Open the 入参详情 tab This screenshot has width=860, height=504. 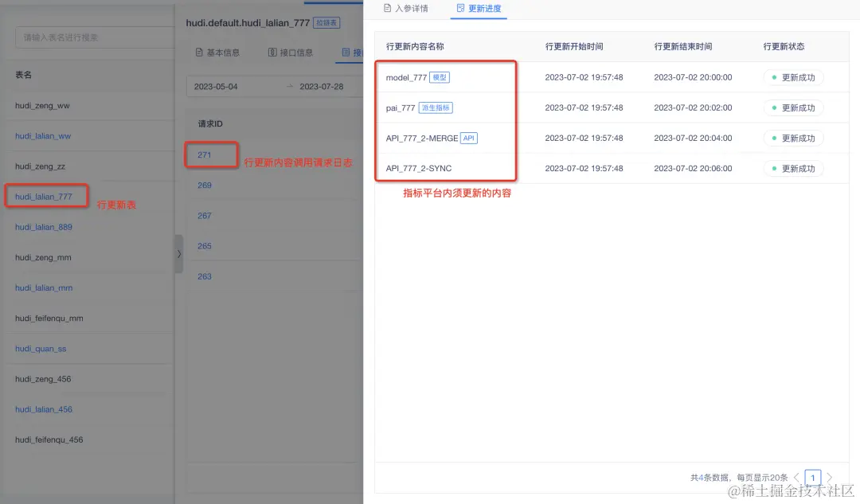tap(406, 8)
